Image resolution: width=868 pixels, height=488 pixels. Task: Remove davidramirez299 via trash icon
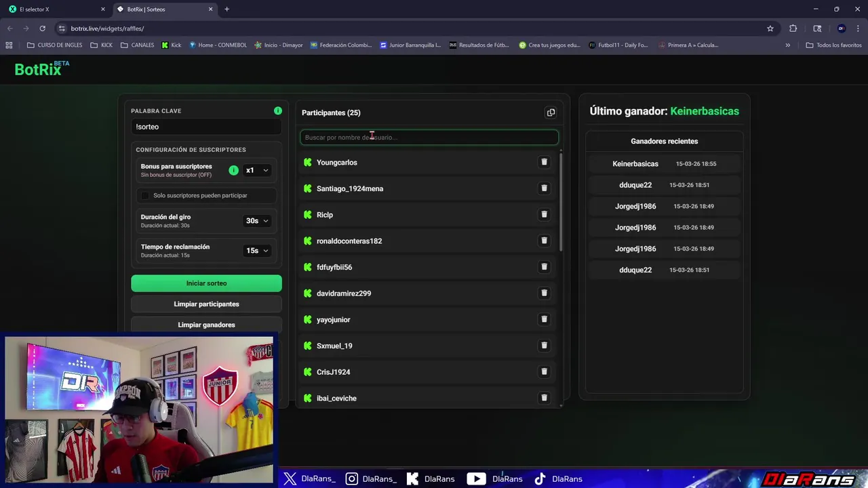point(544,293)
